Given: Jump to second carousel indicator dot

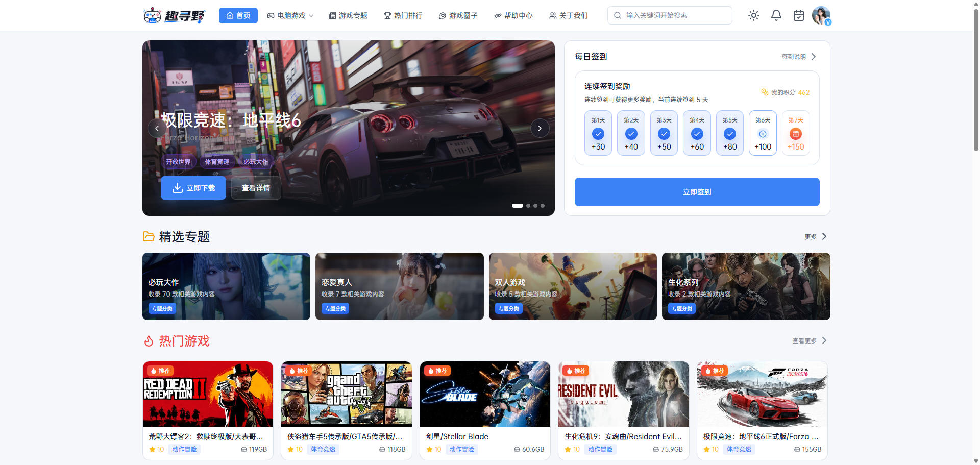Looking at the screenshot, I should (x=528, y=206).
